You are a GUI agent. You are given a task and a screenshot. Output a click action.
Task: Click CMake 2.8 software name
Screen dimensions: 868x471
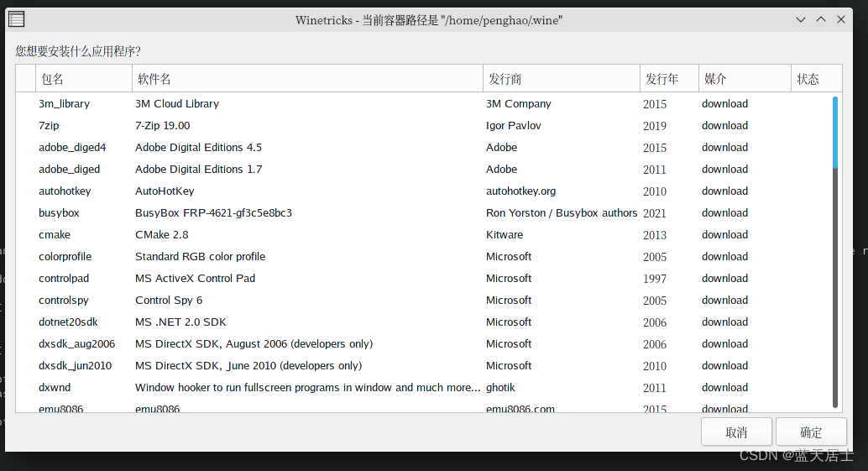(x=162, y=235)
